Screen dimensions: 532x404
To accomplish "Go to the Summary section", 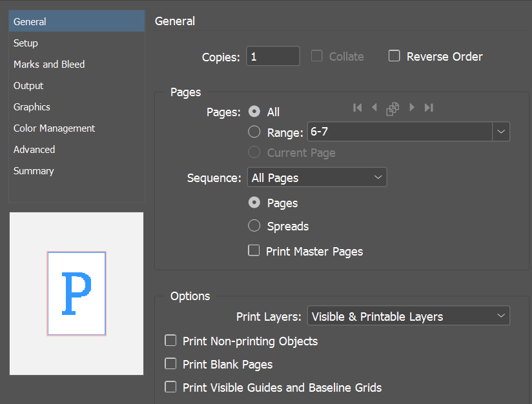I will [x=34, y=171].
